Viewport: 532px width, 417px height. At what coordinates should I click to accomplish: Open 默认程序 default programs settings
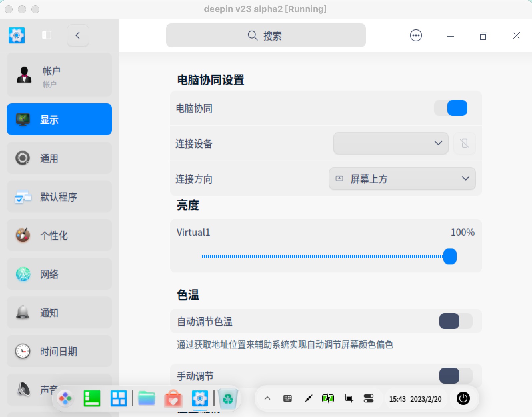click(x=59, y=197)
